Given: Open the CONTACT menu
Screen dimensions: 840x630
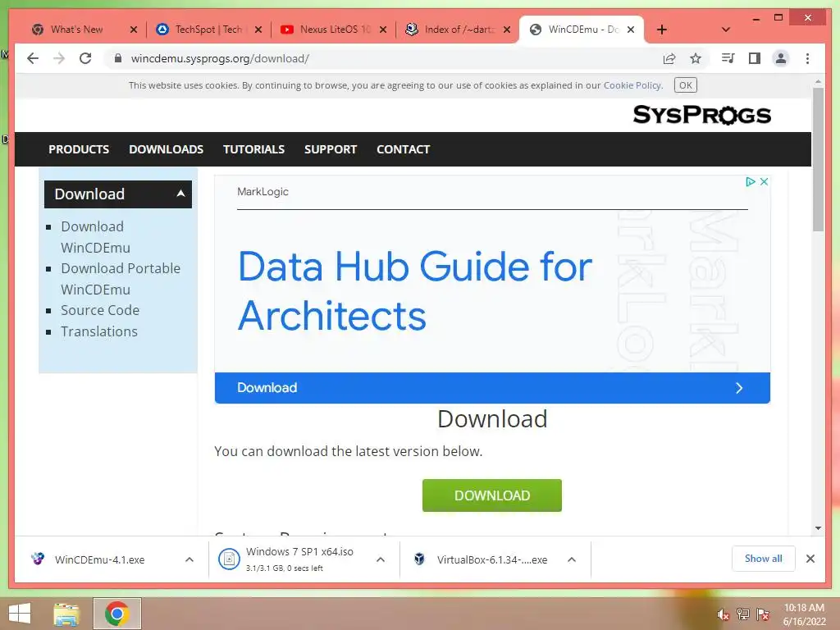Looking at the screenshot, I should click(404, 149).
